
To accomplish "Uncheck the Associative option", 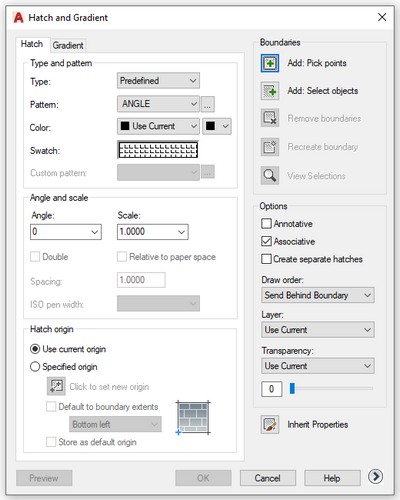I will pyautogui.click(x=266, y=241).
